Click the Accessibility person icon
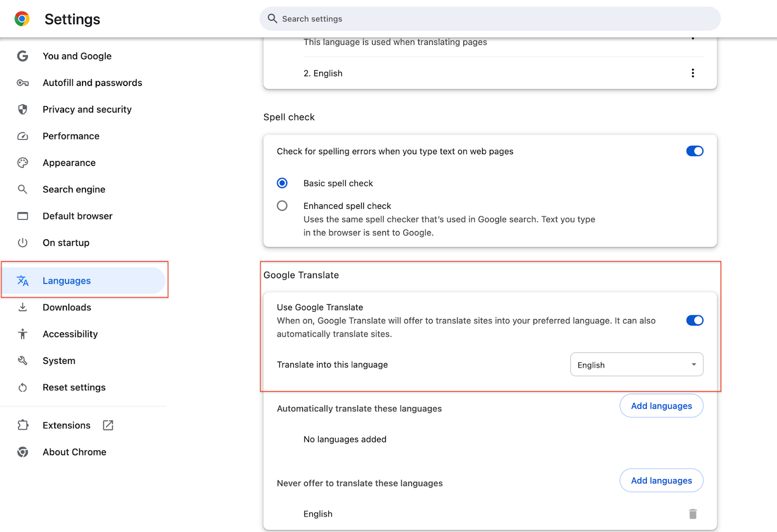Viewport: 777px width, 532px height. pos(22,334)
